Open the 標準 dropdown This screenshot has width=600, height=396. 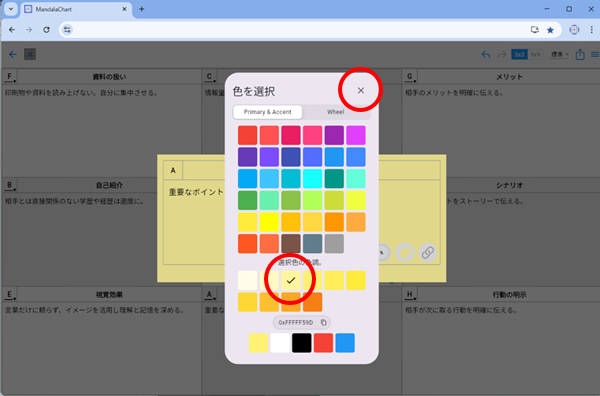(x=559, y=54)
